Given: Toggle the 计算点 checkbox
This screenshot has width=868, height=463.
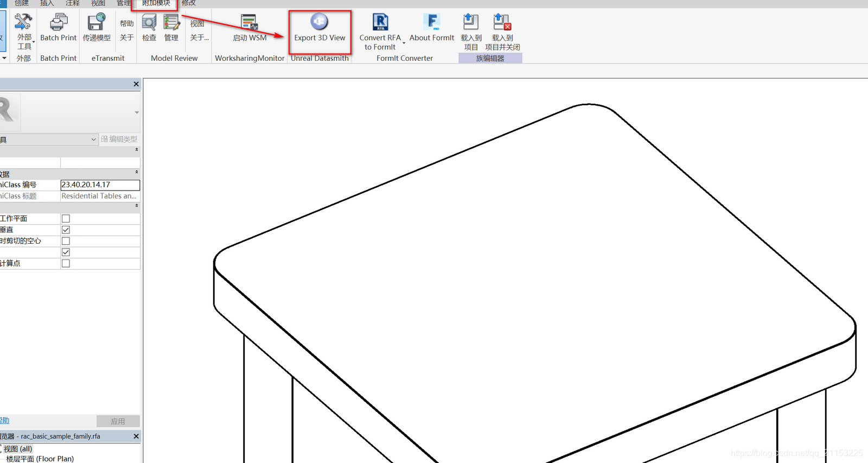Looking at the screenshot, I should [x=66, y=264].
